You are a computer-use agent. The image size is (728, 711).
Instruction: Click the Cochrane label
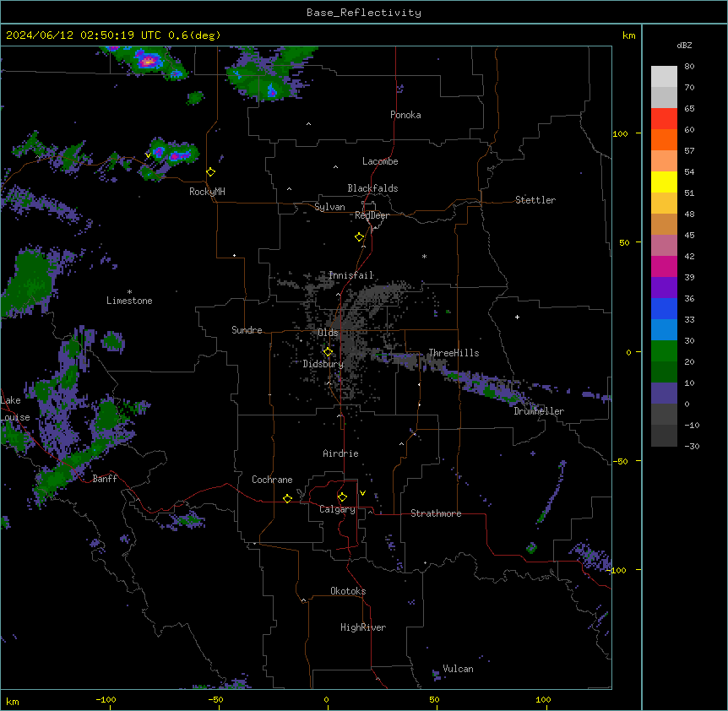272,480
